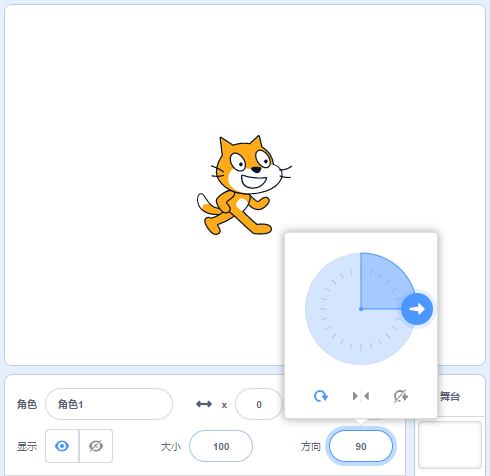
Task: Focus the x coordinate field
Action: pos(259,404)
